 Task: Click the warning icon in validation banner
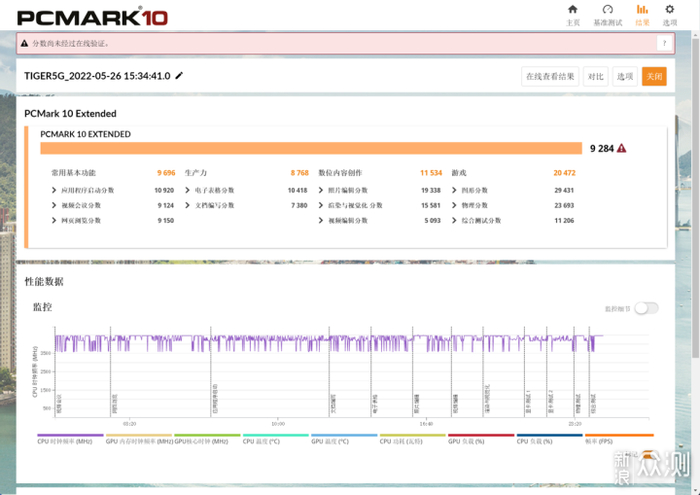coord(25,43)
